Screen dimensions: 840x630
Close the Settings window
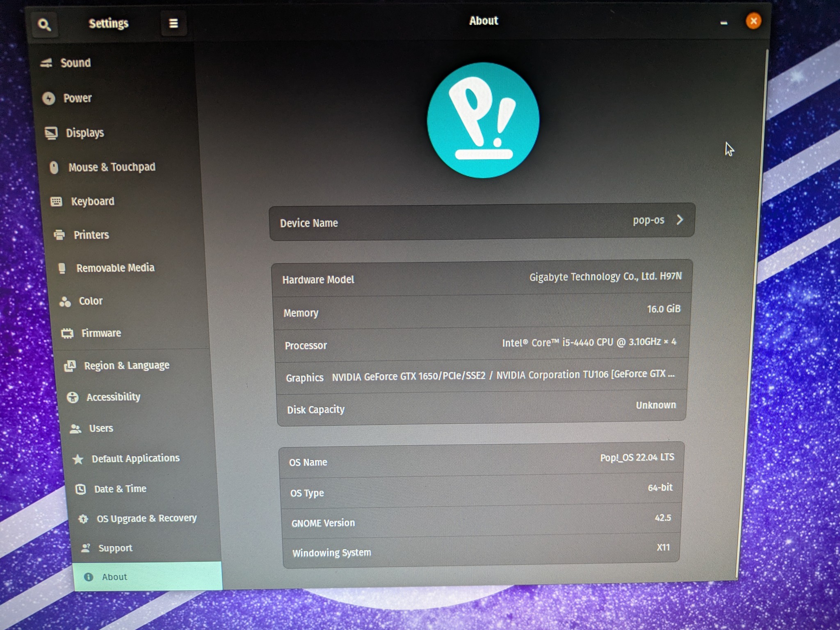coord(753,21)
